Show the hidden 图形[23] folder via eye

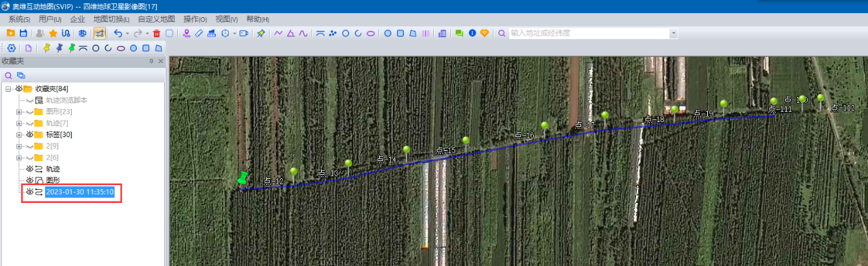30,111
